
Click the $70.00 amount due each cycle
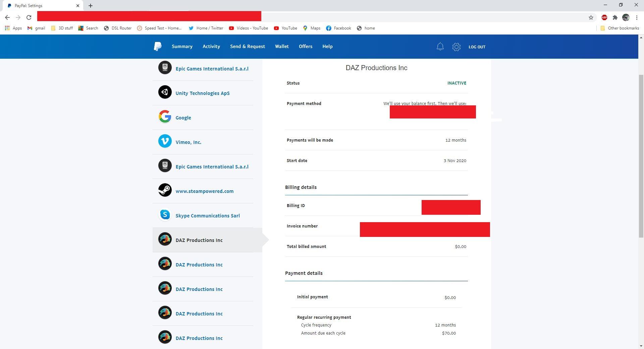coord(449,333)
